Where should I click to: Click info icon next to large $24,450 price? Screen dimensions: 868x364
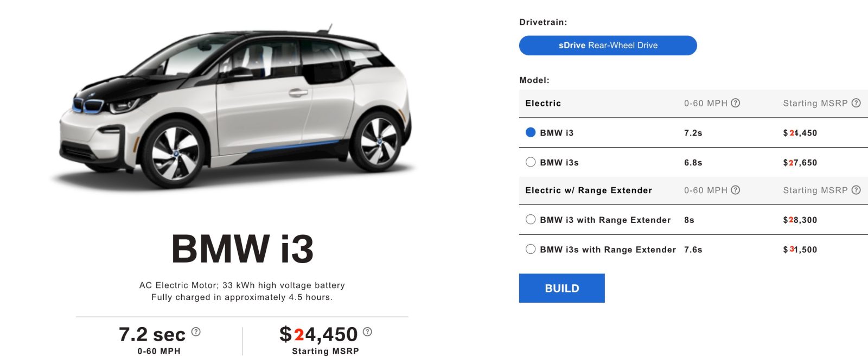pos(367,331)
